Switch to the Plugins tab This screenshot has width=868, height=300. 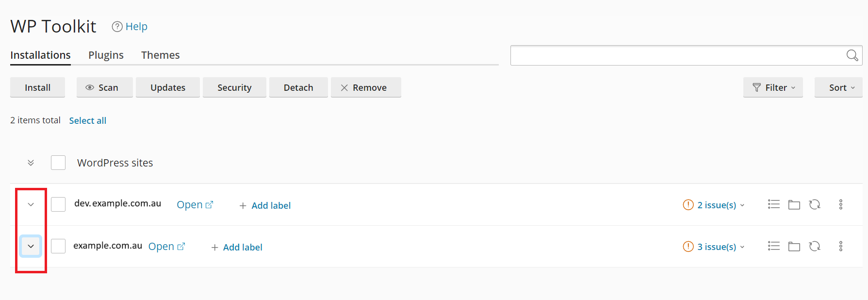click(x=106, y=55)
